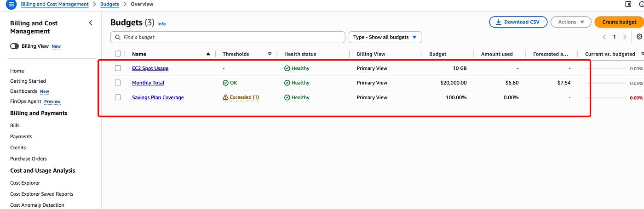Click the Billing View column header
This screenshot has height=209, width=644.
pos(371,54)
